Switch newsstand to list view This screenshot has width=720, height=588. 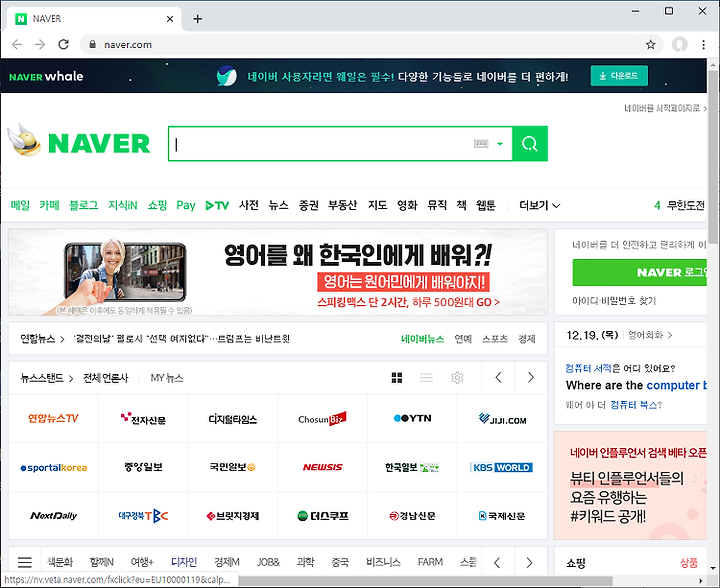point(427,377)
